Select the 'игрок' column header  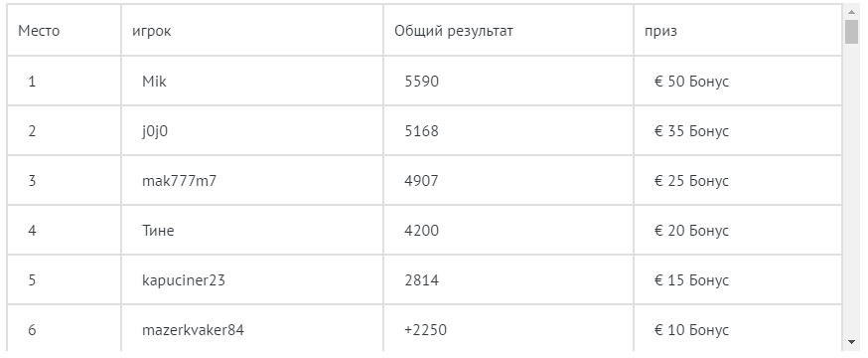151,31
